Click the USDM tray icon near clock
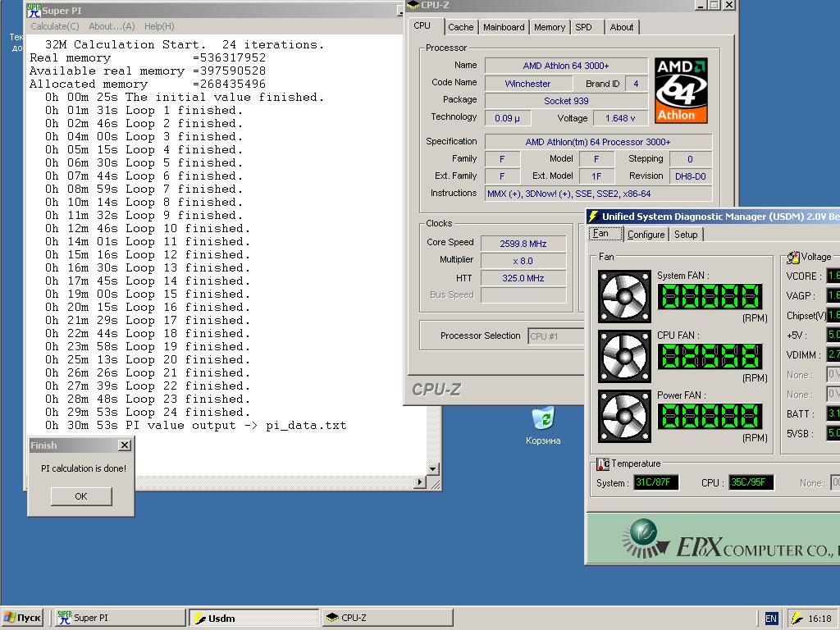840x630 pixels. (797, 619)
